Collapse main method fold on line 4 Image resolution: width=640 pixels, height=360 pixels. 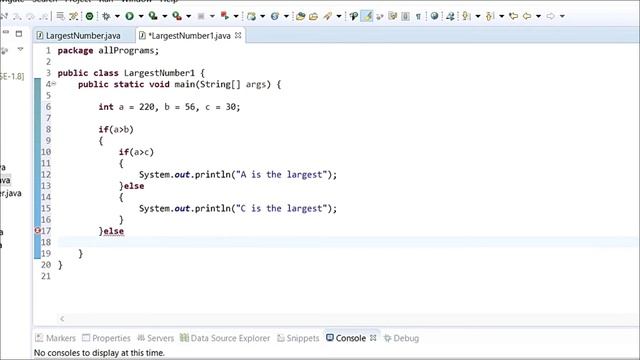point(53,84)
